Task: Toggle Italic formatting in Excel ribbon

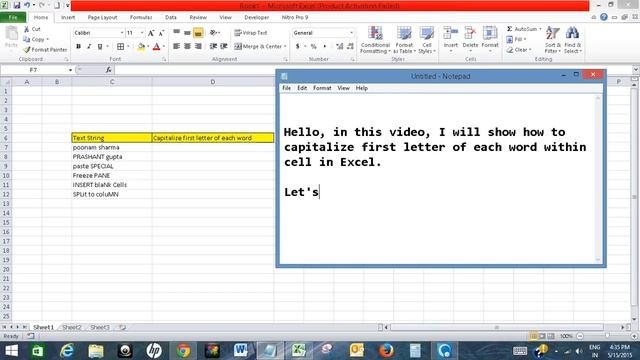Action: coord(89,47)
